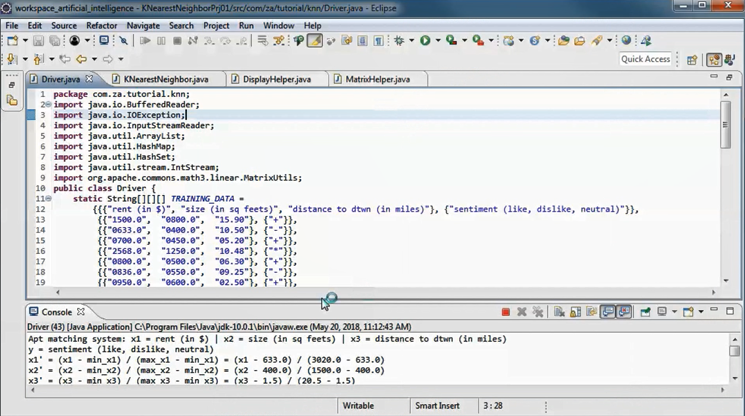
Task: Click the Pin Console icon
Action: coord(645,312)
